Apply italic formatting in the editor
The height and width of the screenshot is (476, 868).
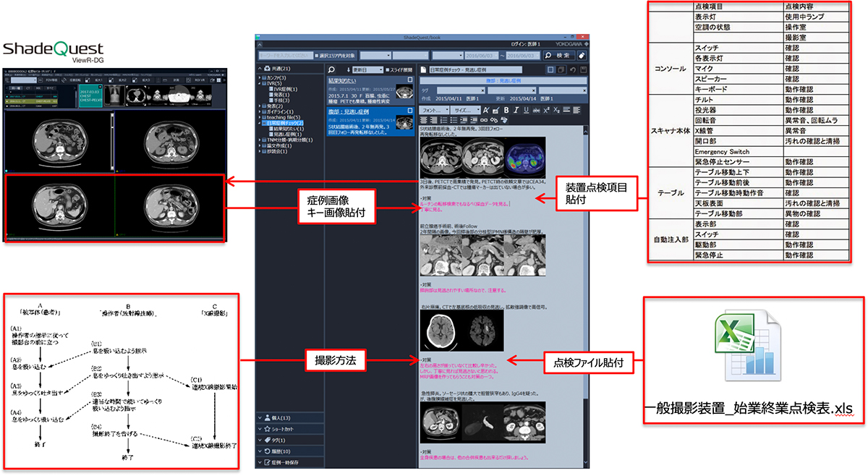[516, 110]
